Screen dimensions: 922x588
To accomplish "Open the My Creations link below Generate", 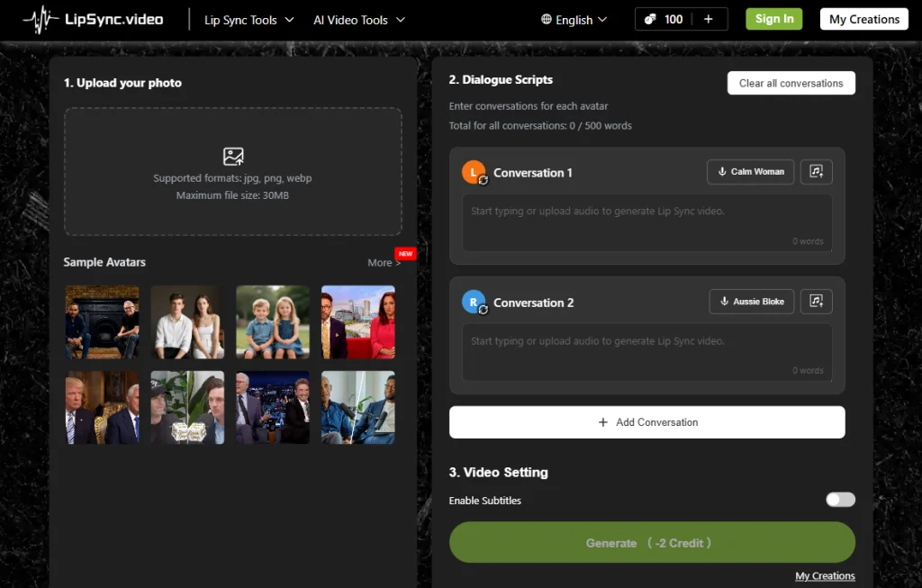I will coord(825,576).
